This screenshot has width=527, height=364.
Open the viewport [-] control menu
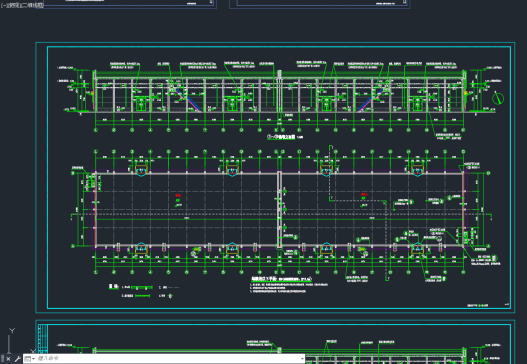tap(3, 5)
